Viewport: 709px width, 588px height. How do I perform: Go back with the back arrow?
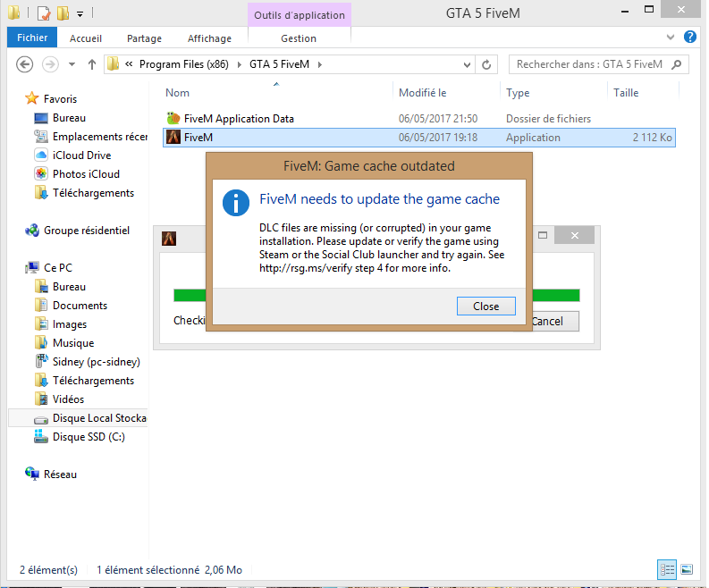[x=24, y=64]
